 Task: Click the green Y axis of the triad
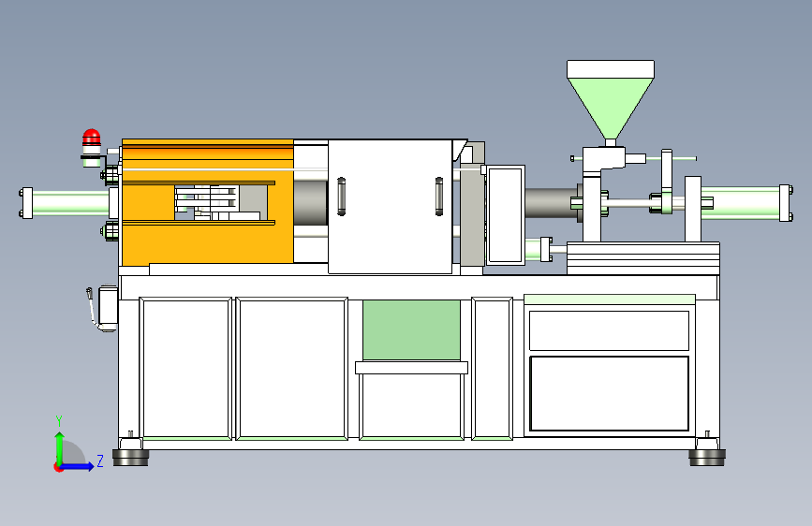click(x=60, y=447)
